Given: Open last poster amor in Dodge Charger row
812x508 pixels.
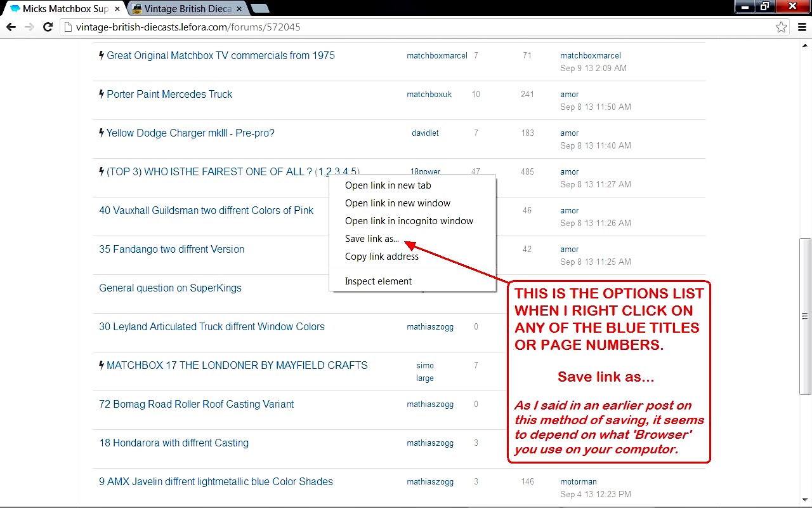Looking at the screenshot, I should point(570,133).
